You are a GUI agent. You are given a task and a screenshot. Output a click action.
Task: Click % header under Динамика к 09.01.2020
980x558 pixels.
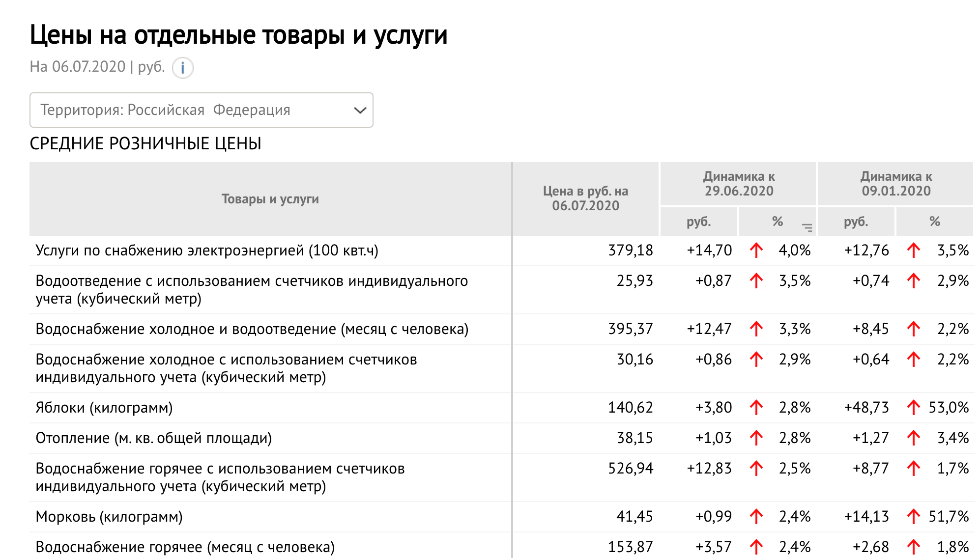tap(934, 222)
